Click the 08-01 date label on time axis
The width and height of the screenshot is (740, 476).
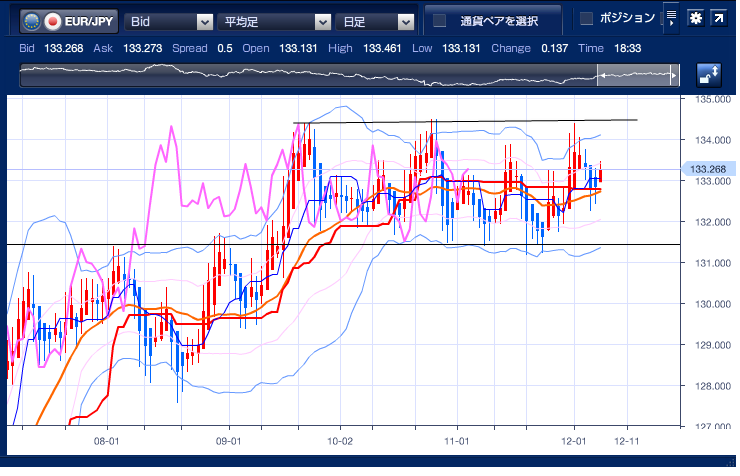click(107, 441)
